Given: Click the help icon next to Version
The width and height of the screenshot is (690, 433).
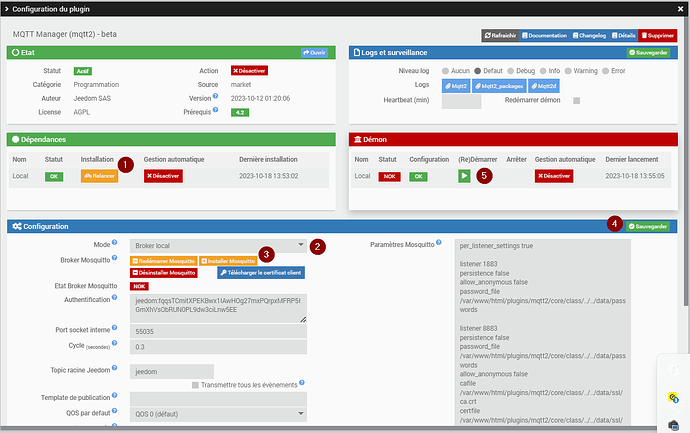Looking at the screenshot, I should coord(216,96).
